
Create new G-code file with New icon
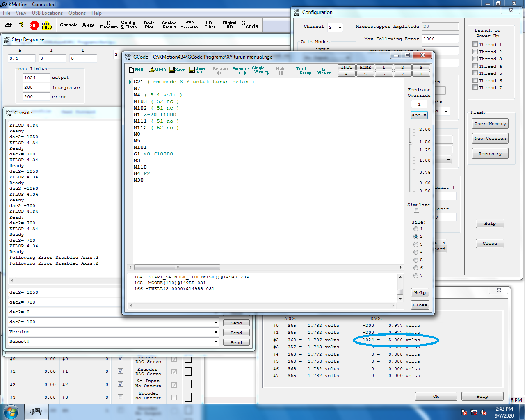coord(136,70)
